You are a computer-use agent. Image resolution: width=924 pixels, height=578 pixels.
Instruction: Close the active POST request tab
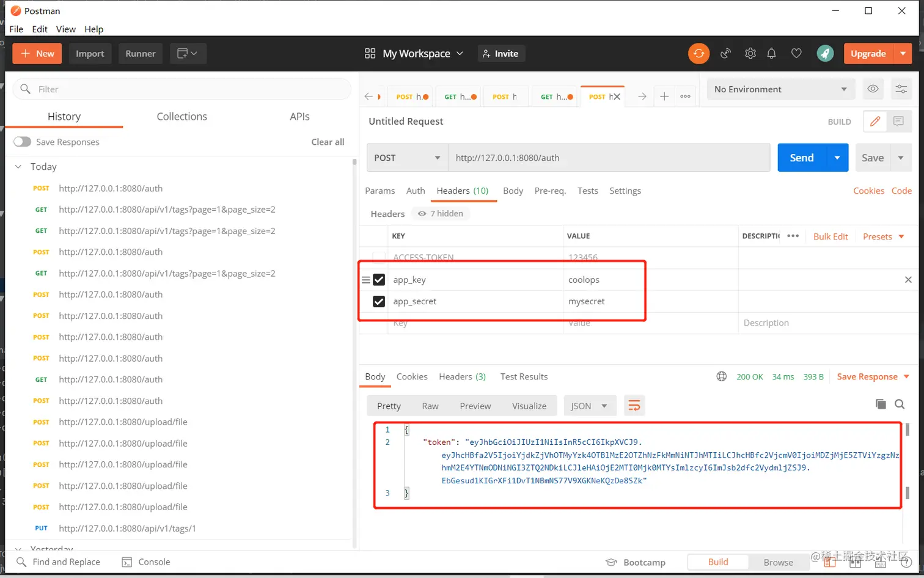617,97
